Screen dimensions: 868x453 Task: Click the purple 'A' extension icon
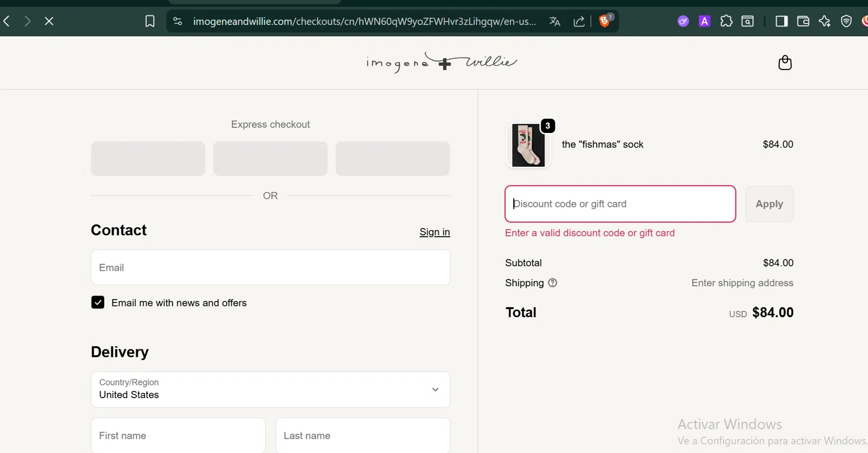coord(704,21)
